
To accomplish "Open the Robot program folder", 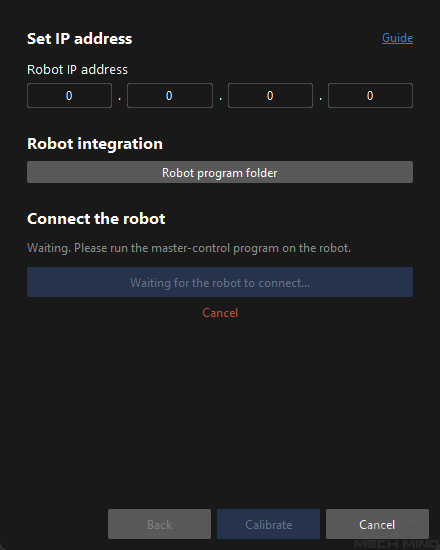I will (x=220, y=172).
